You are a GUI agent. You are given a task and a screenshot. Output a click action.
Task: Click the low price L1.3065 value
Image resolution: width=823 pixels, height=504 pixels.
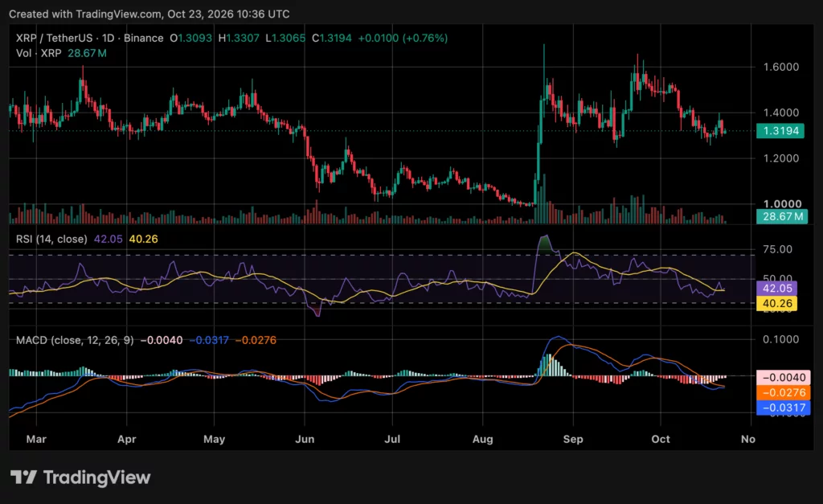tap(285, 39)
